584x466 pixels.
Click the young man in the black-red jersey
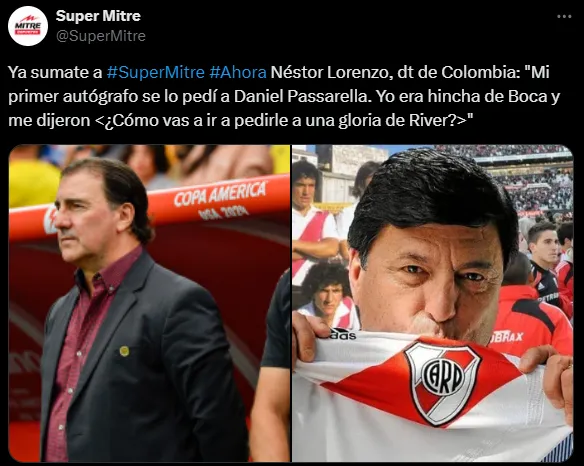pos(546,261)
